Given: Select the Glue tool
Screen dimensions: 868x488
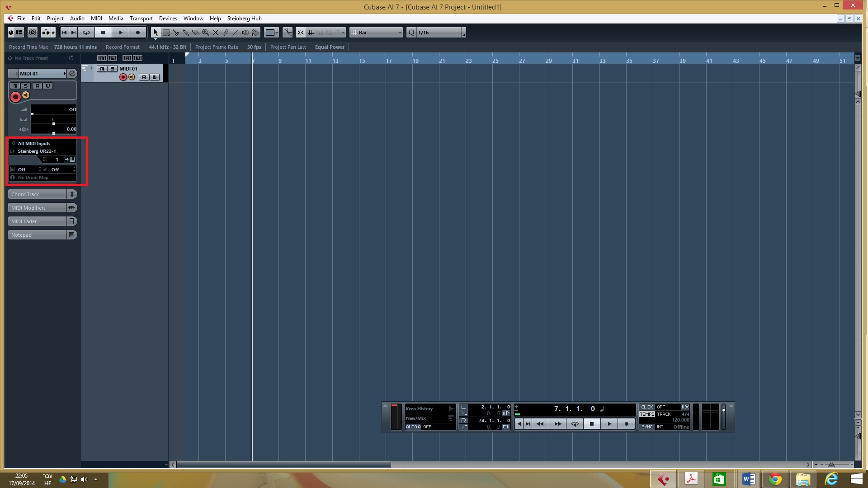Looking at the screenshot, I should 186,33.
